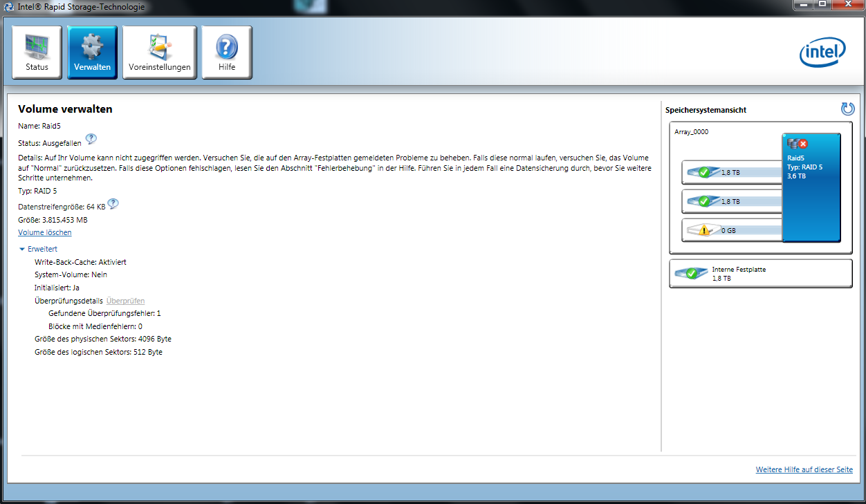
Task: Click the Intel logo
Action: 823,53
